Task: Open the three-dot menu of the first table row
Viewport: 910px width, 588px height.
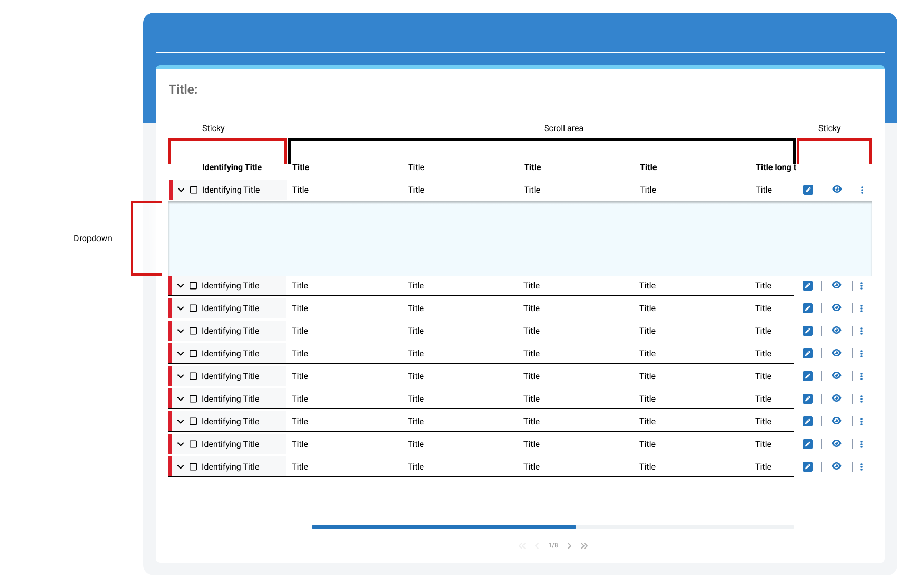Action: click(x=862, y=190)
